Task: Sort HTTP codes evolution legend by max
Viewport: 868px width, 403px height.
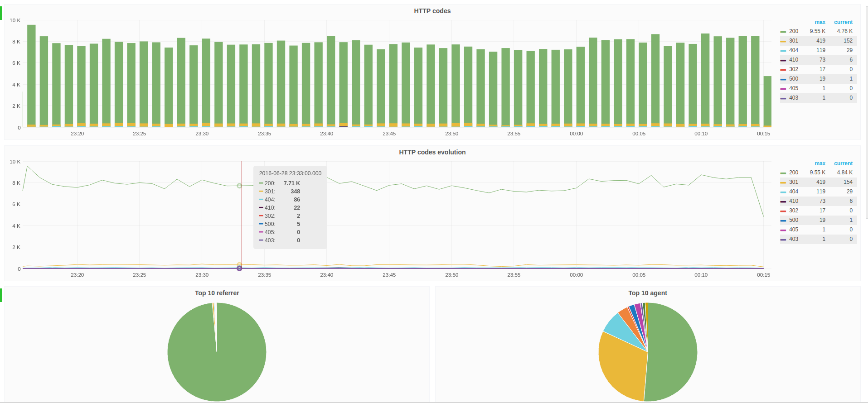Action: point(820,163)
